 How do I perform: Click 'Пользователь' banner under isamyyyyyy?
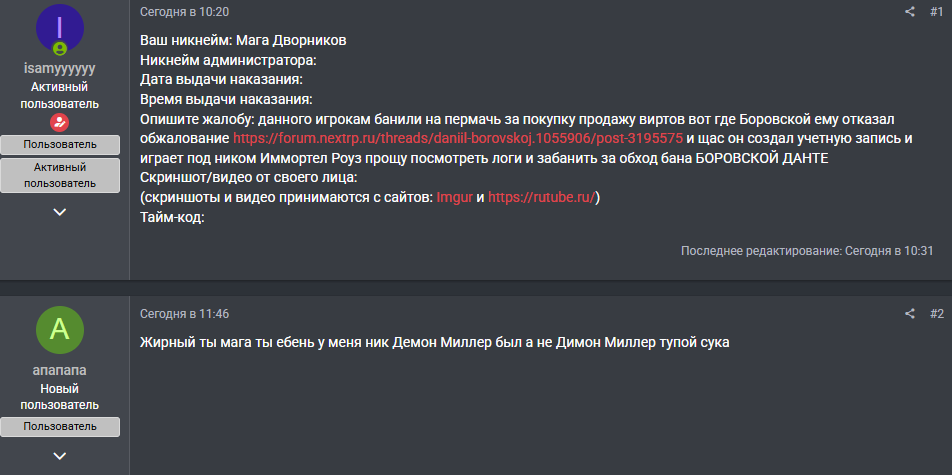tap(60, 145)
